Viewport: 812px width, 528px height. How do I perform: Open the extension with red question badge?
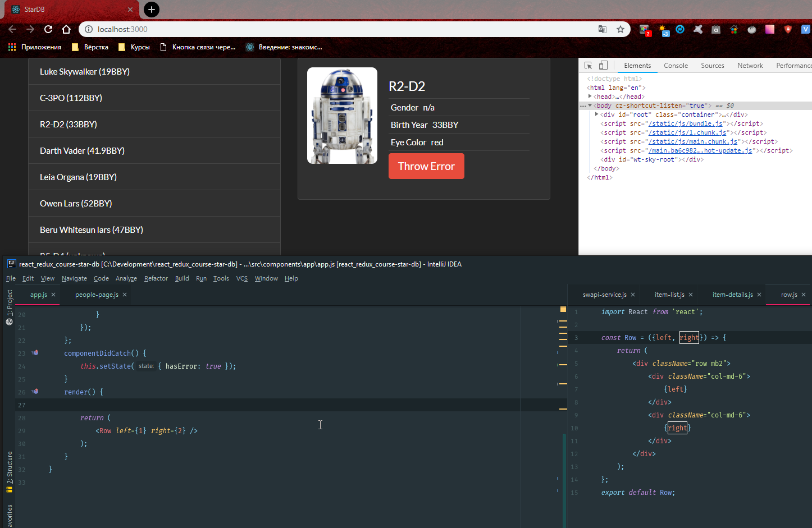(645, 30)
